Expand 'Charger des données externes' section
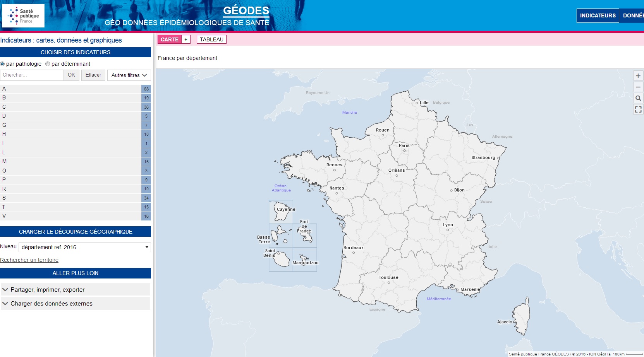This screenshot has width=644, height=357. [x=76, y=304]
